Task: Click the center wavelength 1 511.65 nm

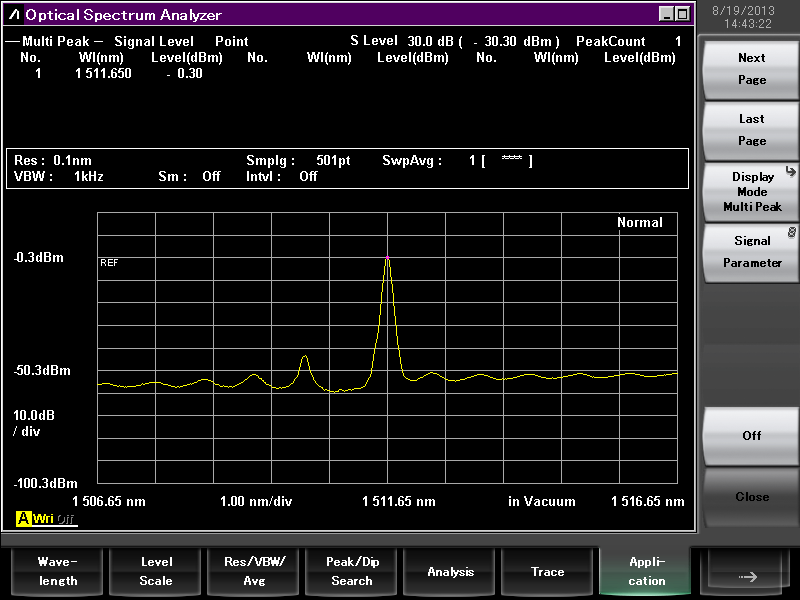Action: [x=399, y=502]
